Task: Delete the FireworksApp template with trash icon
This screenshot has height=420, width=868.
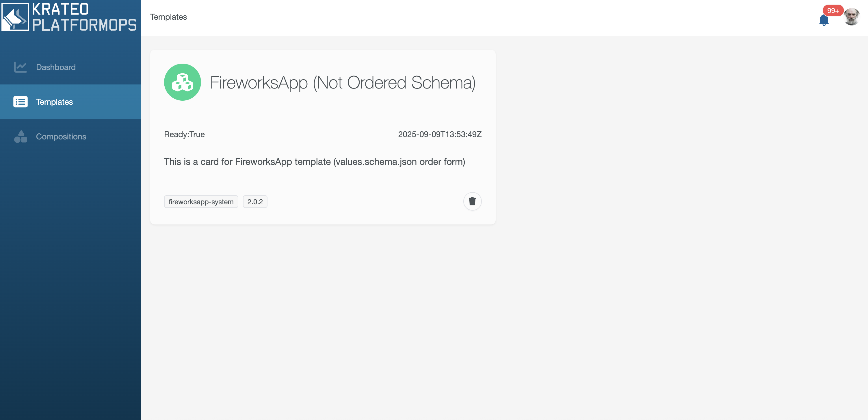Action: coord(472,201)
